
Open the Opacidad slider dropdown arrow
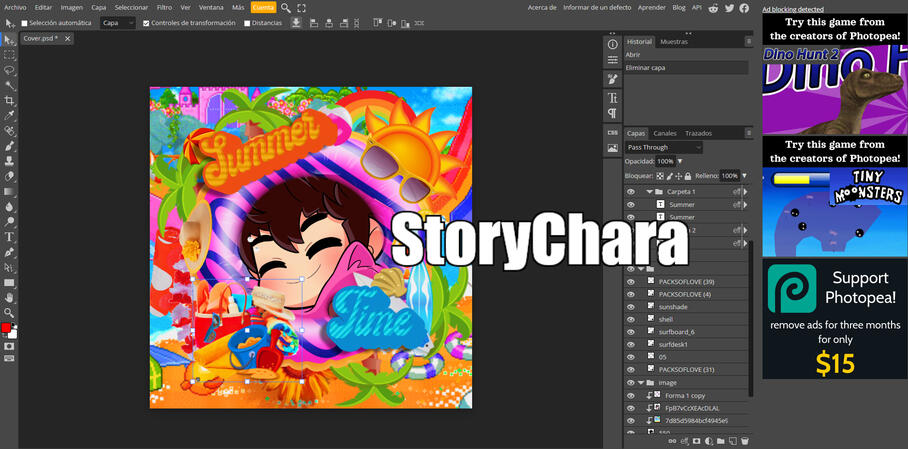click(680, 161)
